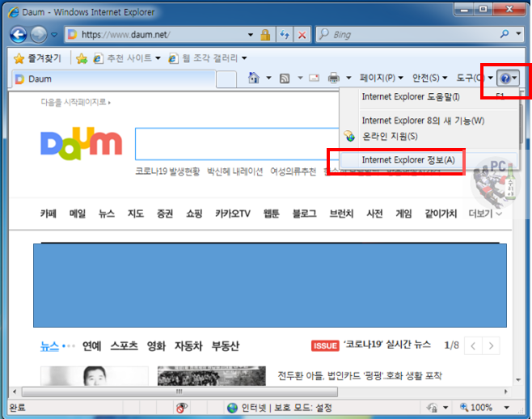Image resolution: width=532 pixels, height=419 pixels.
Task: Open 같이가치 link
Action: (441, 214)
